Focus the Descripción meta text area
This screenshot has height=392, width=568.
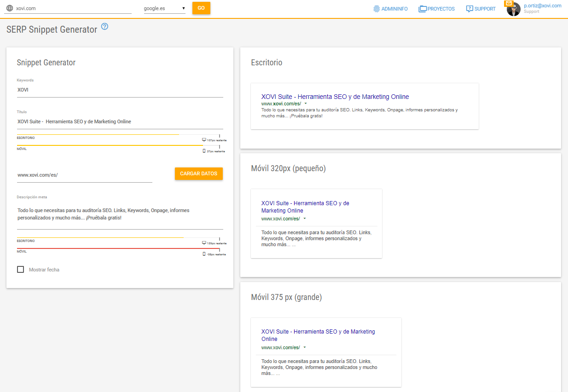(x=120, y=215)
